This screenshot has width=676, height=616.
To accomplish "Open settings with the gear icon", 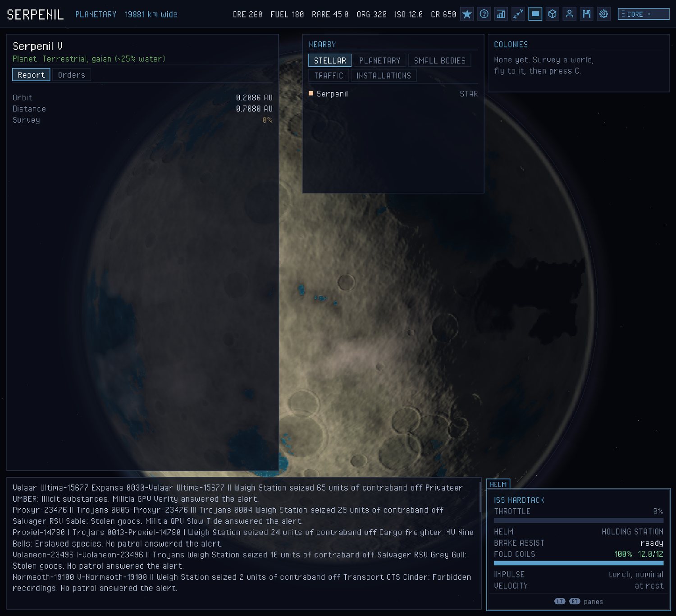I will 604,14.
